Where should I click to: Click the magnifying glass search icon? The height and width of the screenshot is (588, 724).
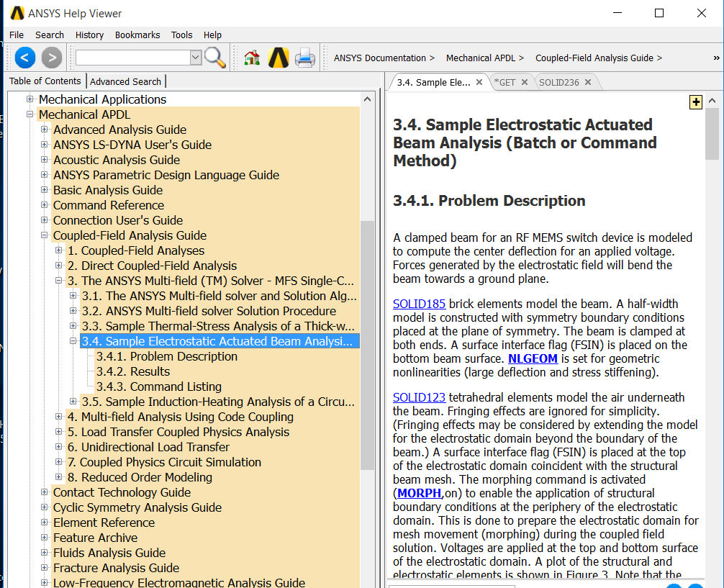pyautogui.click(x=214, y=58)
